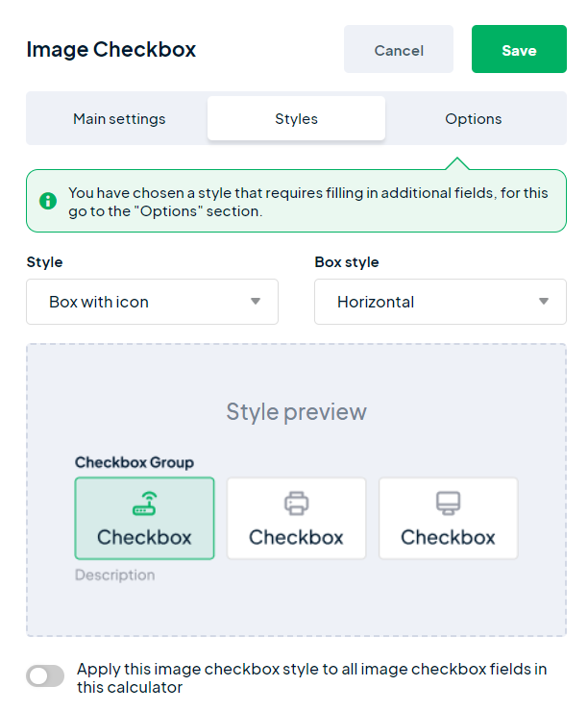Click the green info icon in notice

coord(48,201)
